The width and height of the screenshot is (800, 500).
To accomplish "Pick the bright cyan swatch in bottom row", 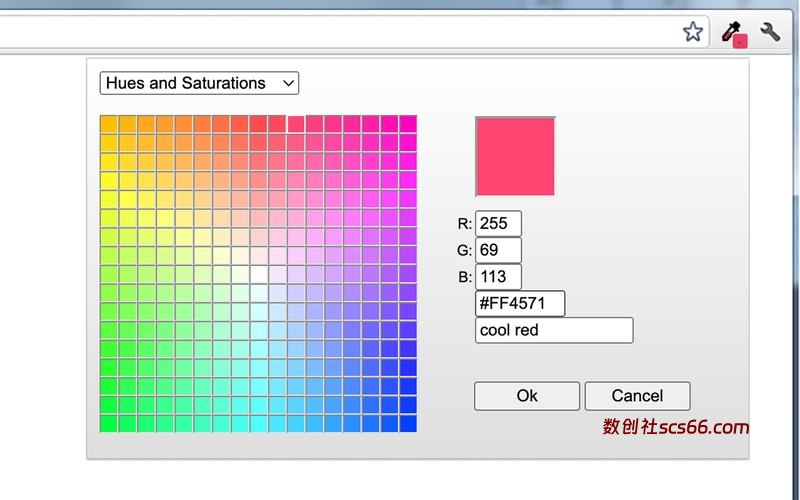I will pyautogui.click(x=258, y=424).
